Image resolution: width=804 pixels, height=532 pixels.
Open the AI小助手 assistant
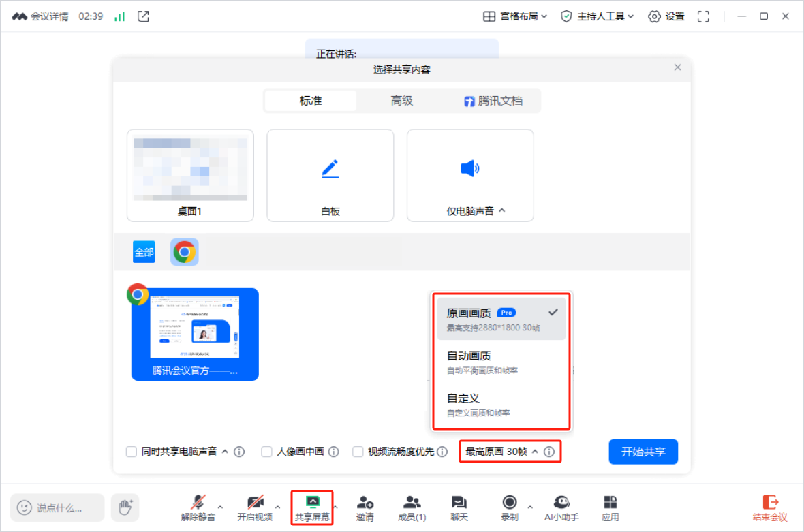coord(561,508)
